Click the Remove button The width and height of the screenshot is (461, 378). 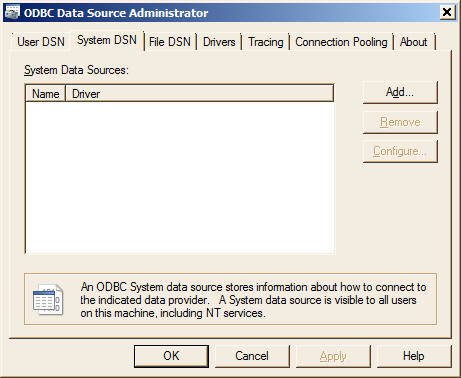coord(400,122)
